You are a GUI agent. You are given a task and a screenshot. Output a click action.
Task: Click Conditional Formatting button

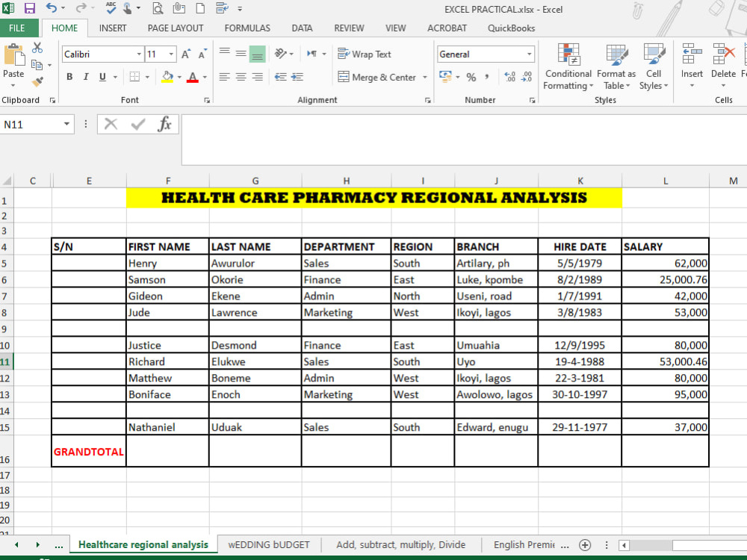click(x=568, y=66)
